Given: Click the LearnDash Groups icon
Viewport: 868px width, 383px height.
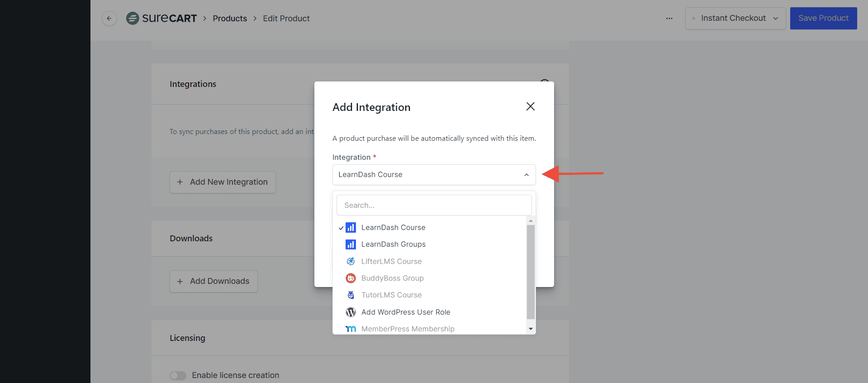Looking at the screenshot, I should tap(351, 244).
